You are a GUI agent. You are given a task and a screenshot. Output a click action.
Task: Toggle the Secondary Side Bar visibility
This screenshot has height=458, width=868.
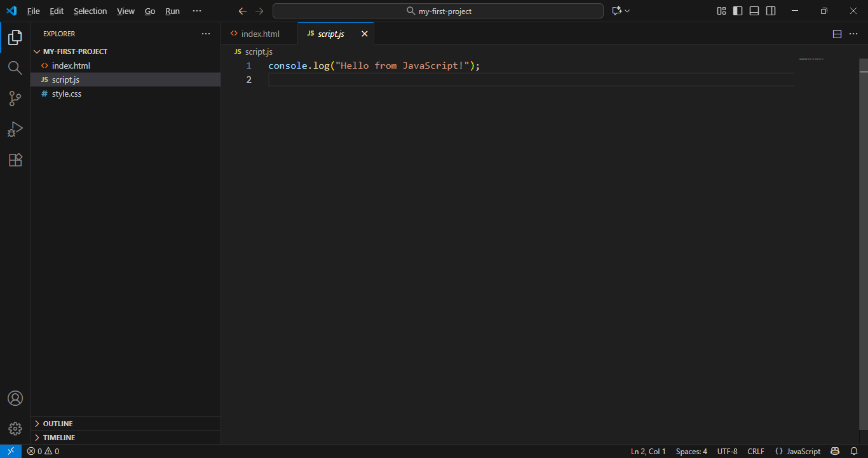tap(770, 11)
